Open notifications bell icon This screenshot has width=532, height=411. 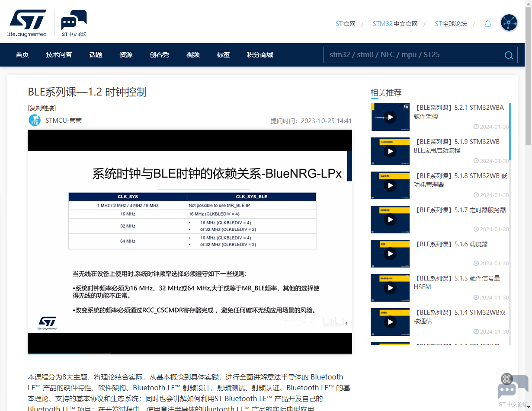(488, 24)
